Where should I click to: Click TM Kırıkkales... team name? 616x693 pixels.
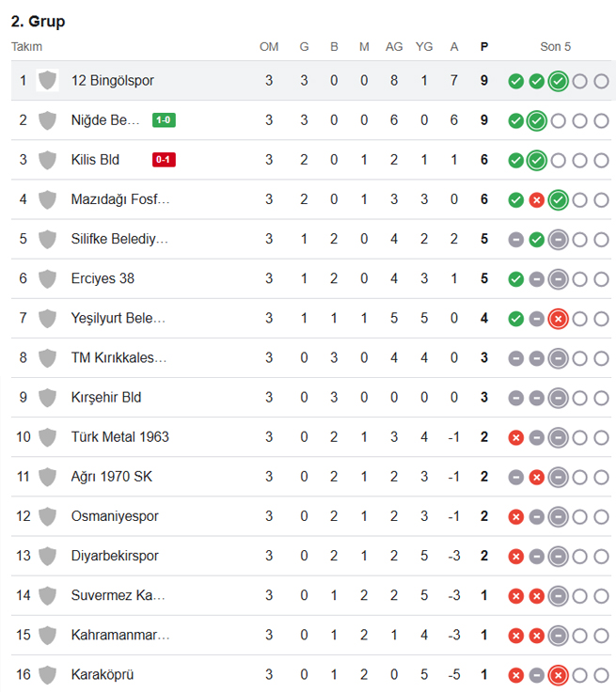[118, 357]
